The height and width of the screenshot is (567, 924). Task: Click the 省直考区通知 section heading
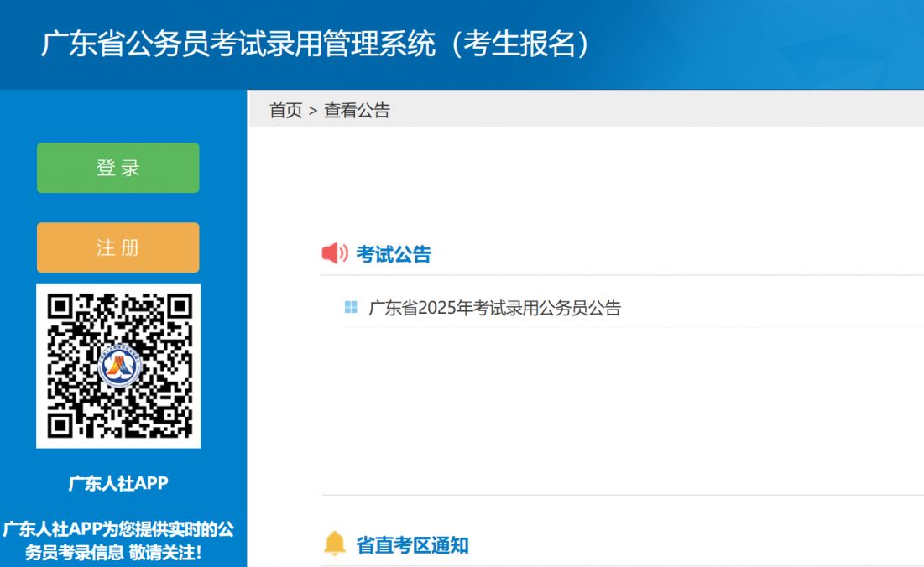(x=412, y=545)
